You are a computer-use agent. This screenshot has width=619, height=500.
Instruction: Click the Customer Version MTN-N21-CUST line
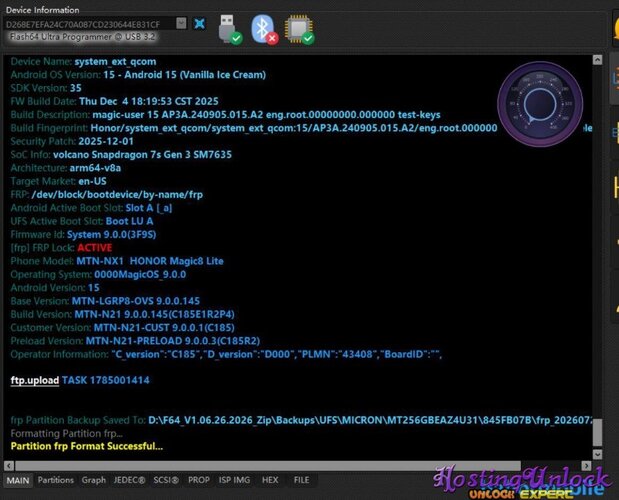click(122, 328)
